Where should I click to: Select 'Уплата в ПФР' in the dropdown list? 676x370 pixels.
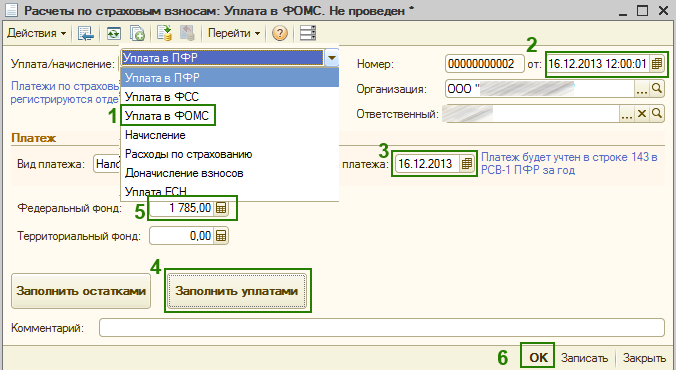coord(230,78)
